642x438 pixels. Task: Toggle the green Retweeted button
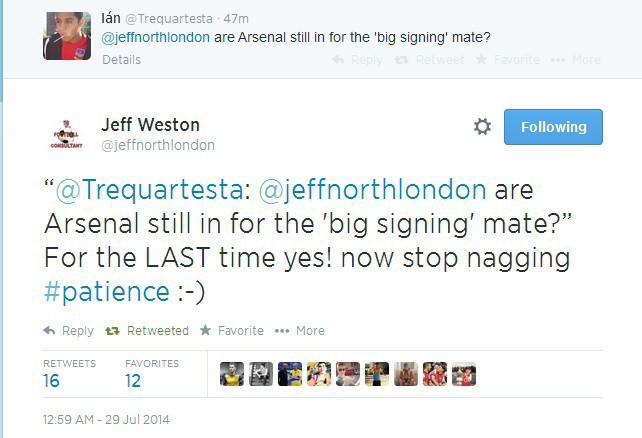pos(146,330)
